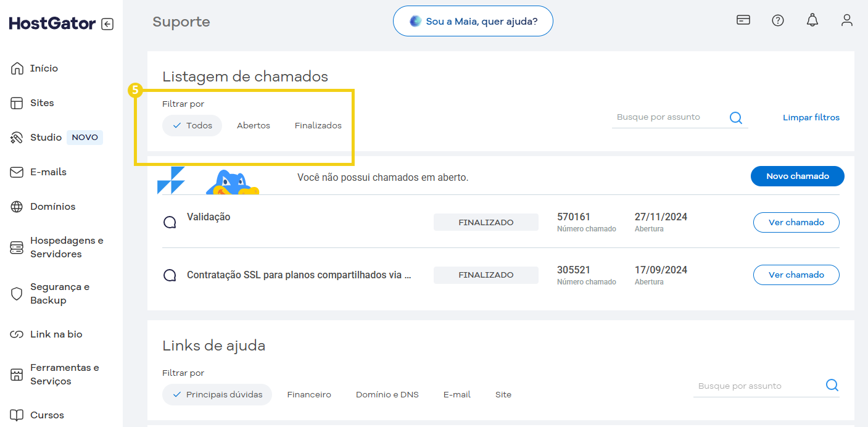Open Cursos from the sidebar
The width and height of the screenshot is (868, 427).
click(47, 415)
